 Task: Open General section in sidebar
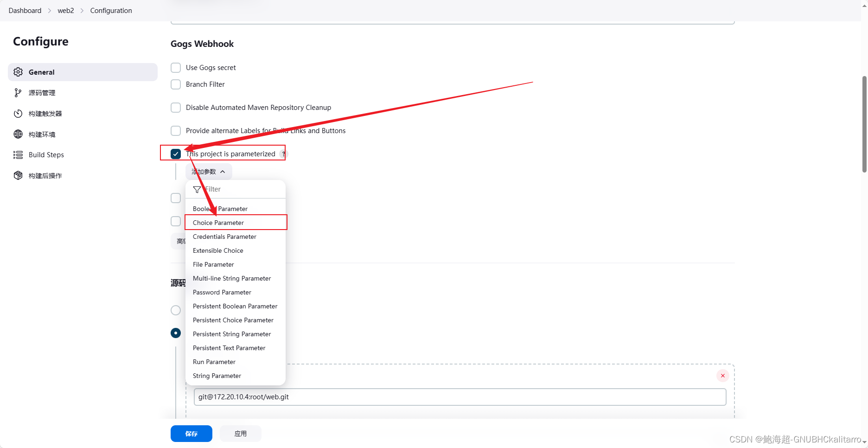[83, 72]
